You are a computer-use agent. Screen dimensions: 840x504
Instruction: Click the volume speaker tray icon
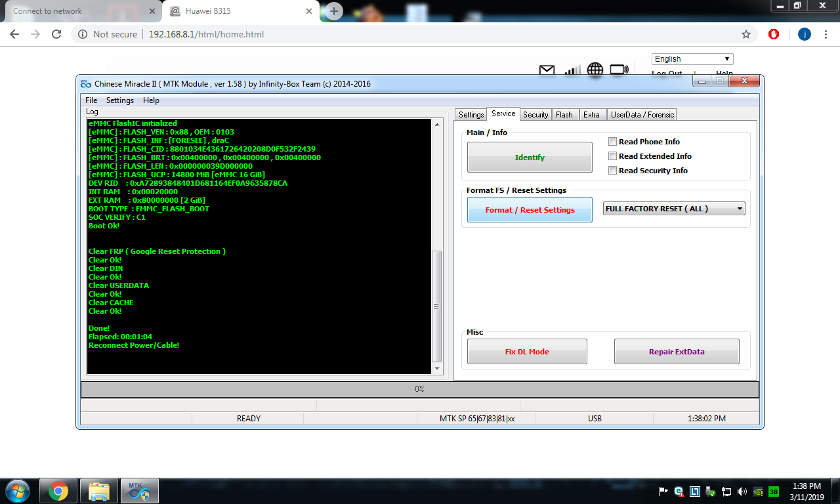[742, 491]
